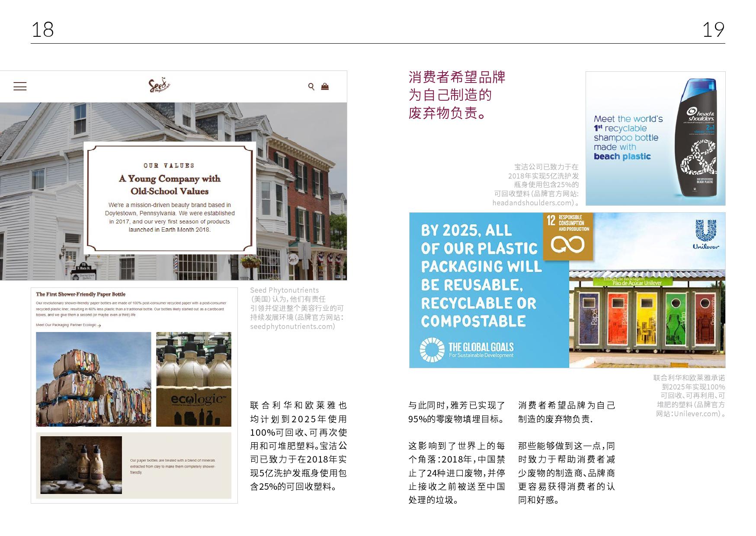756x536 pixels.
Task: Click page number 18
Action: [42, 30]
